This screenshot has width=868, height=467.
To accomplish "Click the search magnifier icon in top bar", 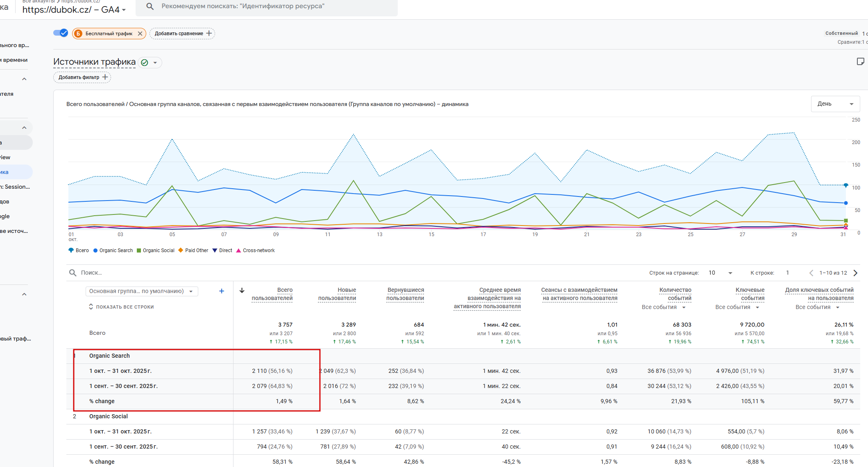I will [x=150, y=7].
